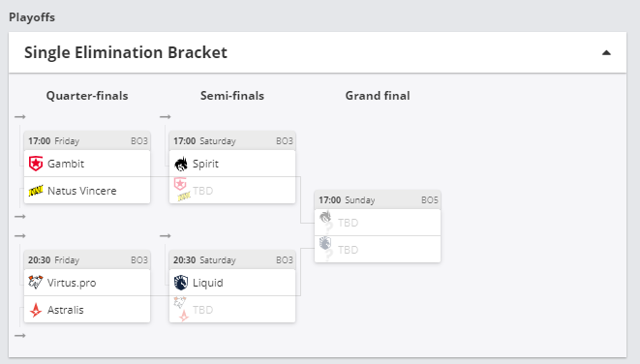This screenshot has height=364, width=640.
Task: Open the 17:00 Friday BO3 match header
Action: pyautogui.click(x=87, y=140)
